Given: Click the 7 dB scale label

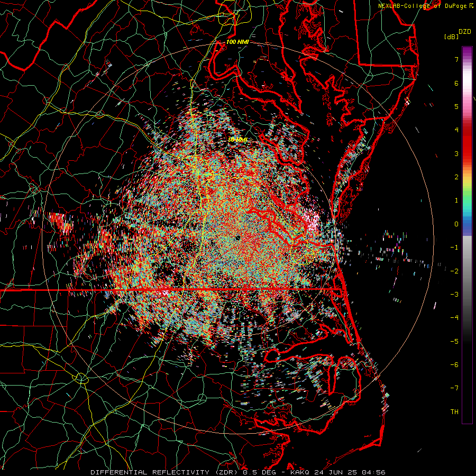Looking at the screenshot, I should point(456,59).
